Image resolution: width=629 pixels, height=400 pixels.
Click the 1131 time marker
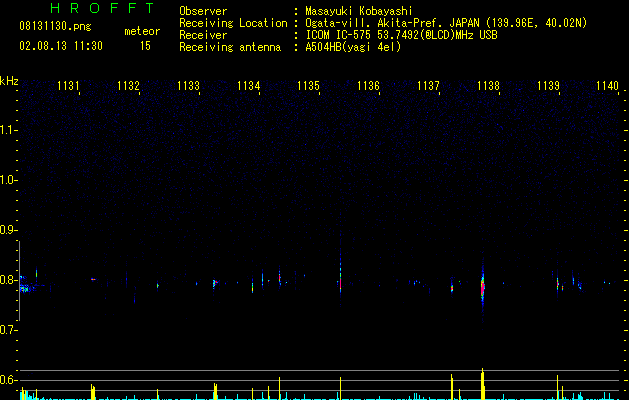pyautogui.click(x=68, y=85)
